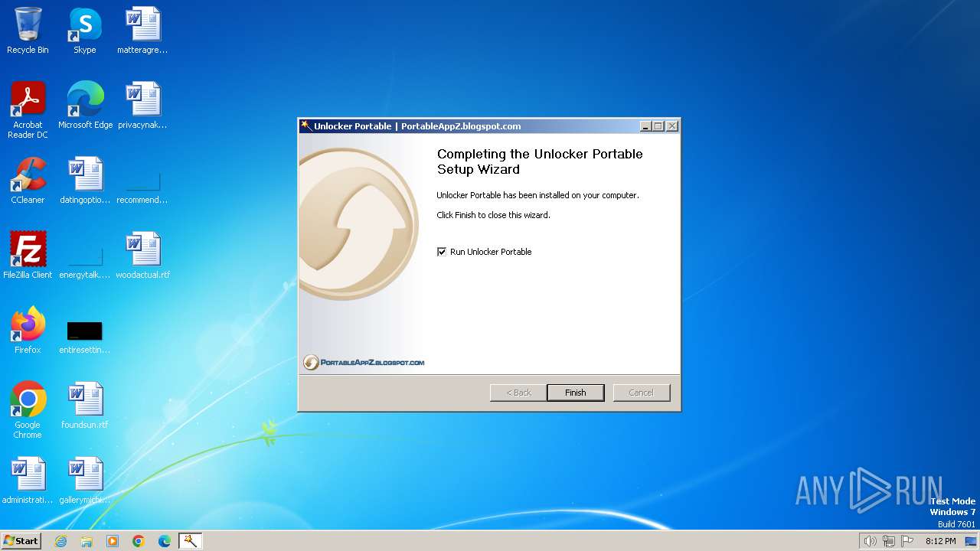Select the woodactual.rtf document
980x551 pixels.
click(142, 256)
